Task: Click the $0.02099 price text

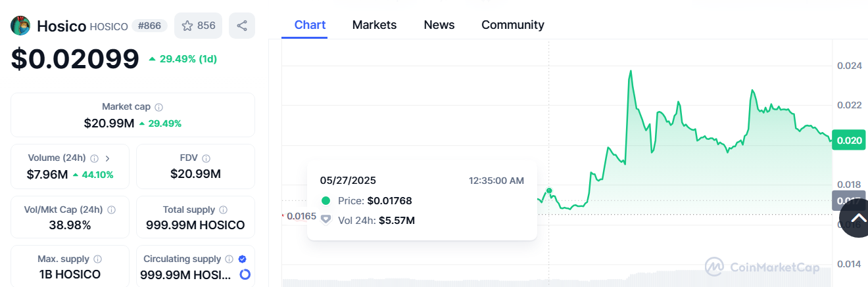Action: click(x=75, y=59)
